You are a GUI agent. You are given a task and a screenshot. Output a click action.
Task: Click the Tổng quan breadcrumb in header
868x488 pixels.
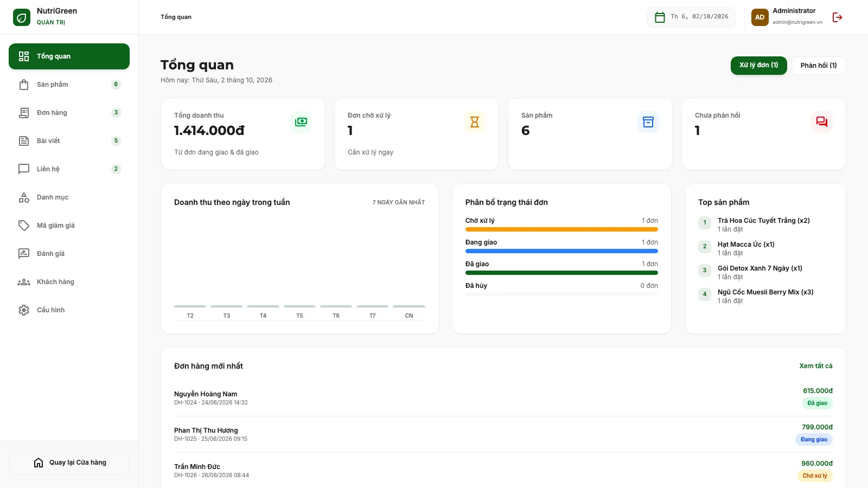pos(176,17)
